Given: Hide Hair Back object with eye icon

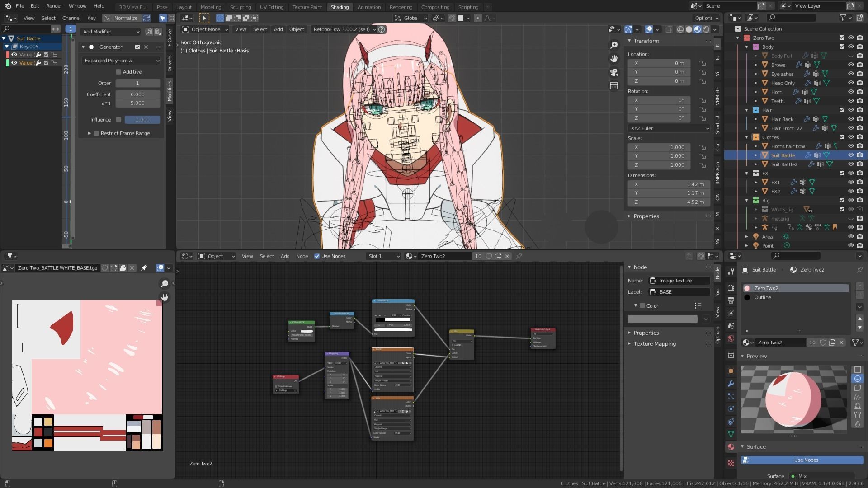Looking at the screenshot, I should tap(851, 119).
